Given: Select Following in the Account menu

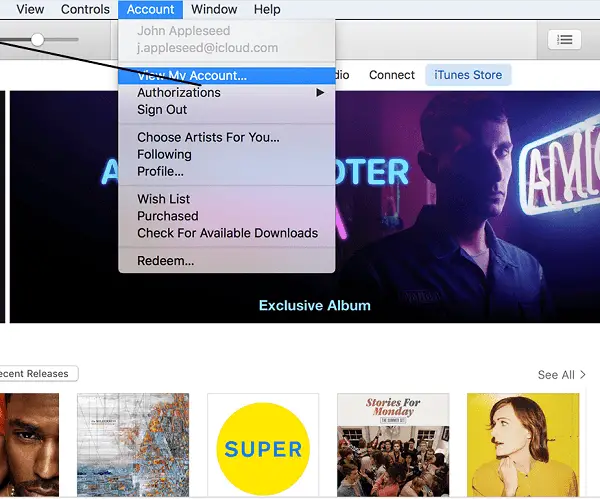Looking at the screenshot, I should (227, 154).
